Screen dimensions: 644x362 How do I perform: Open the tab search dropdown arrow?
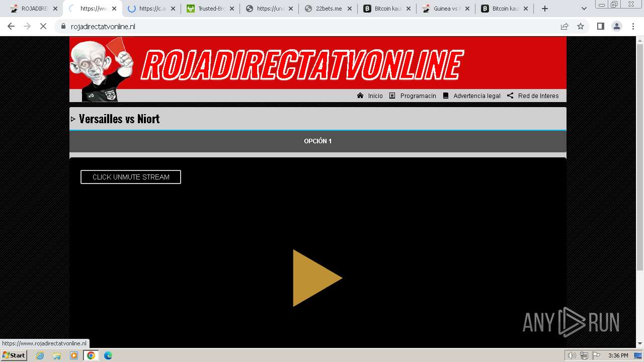[584, 9]
